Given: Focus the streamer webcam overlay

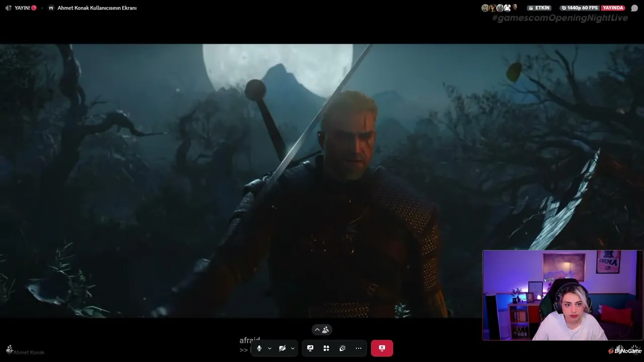Looking at the screenshot, I should [562, 296].
